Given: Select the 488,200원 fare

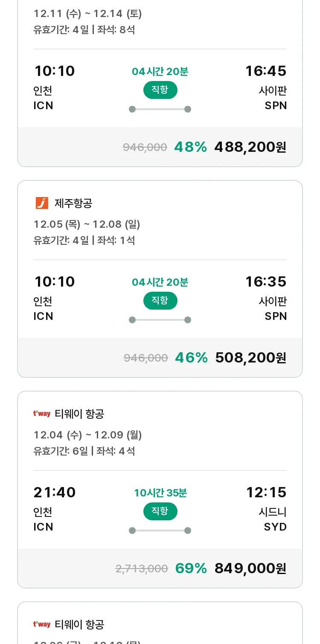Looking at the screenshot, I should click(x=250, y=147).
